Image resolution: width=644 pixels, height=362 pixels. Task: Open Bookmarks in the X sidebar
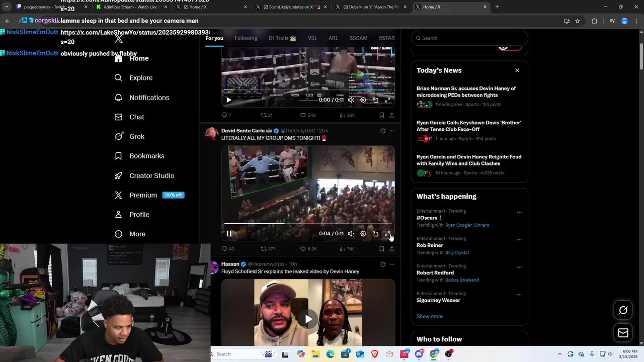point(139,156)
